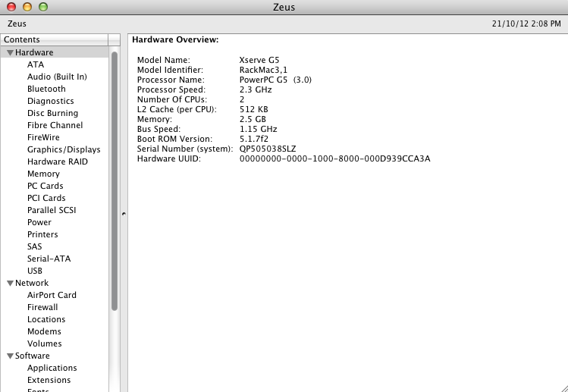Select Extensions under Software

49,380
